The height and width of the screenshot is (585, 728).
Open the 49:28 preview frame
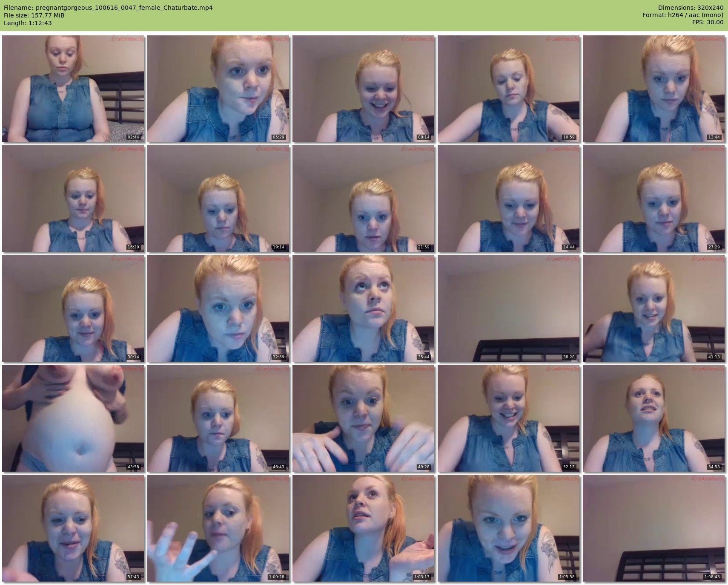364,418
